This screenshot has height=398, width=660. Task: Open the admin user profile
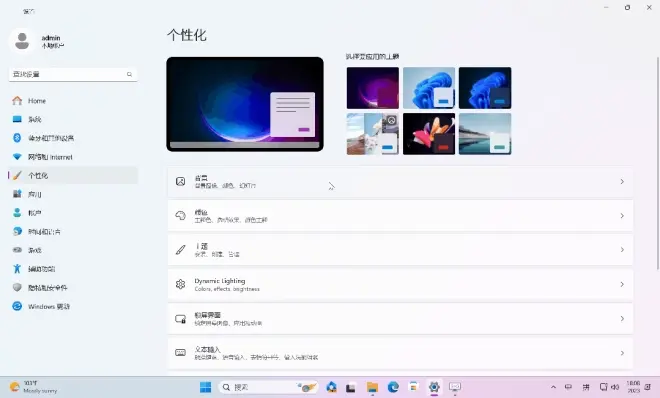(x=38, y=41)
